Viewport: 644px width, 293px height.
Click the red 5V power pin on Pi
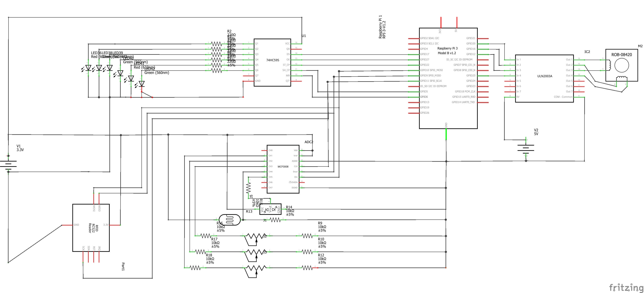pos(457,23)
